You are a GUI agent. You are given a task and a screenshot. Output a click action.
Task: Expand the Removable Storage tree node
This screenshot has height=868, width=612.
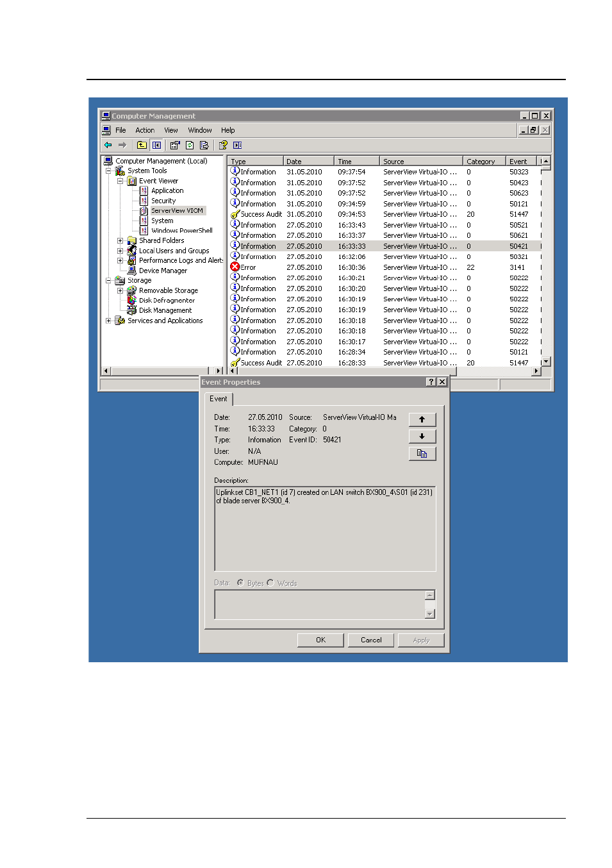pyautogui.click(x=120, y=290)
